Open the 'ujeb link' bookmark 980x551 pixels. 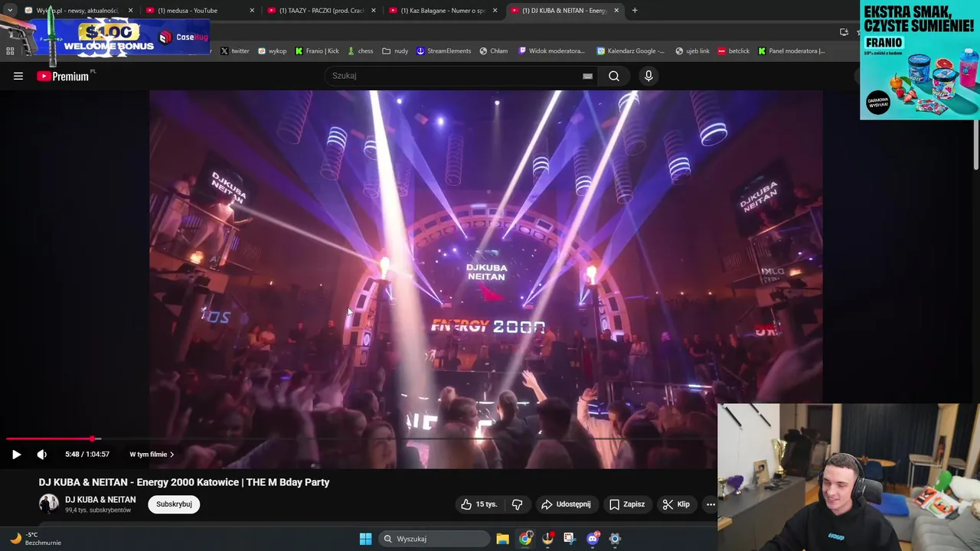[x=692, y=51]
